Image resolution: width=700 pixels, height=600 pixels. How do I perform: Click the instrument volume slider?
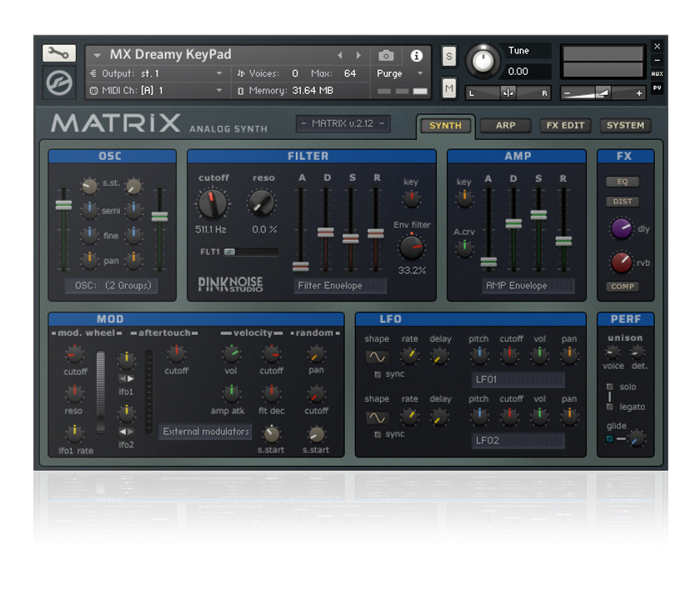pyautogui.click(x=603, y=92)
